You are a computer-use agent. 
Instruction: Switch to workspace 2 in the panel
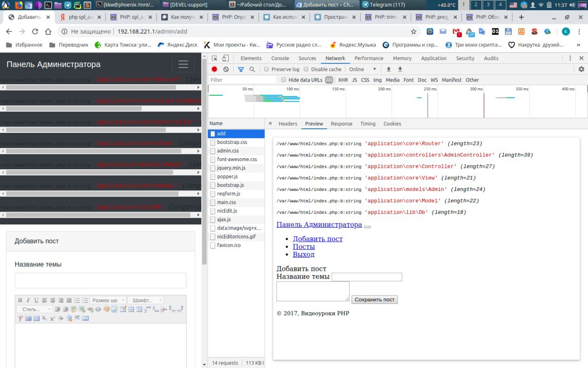coord(476,5)
